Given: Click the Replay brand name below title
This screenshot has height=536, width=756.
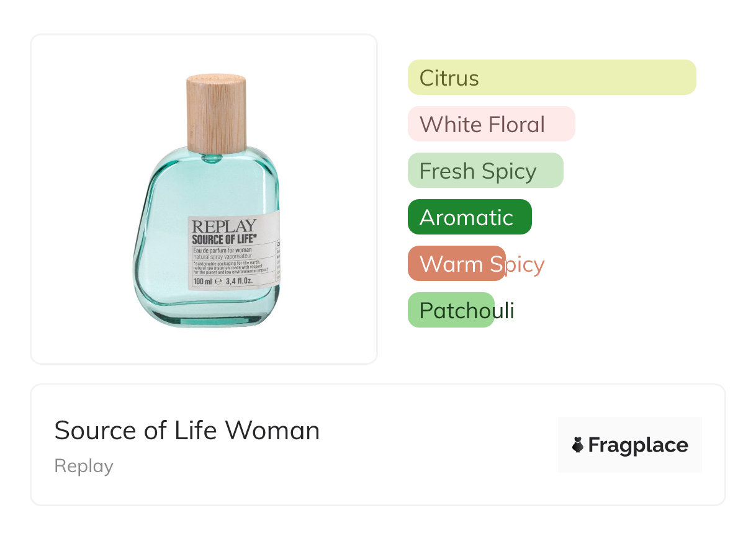Looking at the screenshot, I should pos(84,466).
